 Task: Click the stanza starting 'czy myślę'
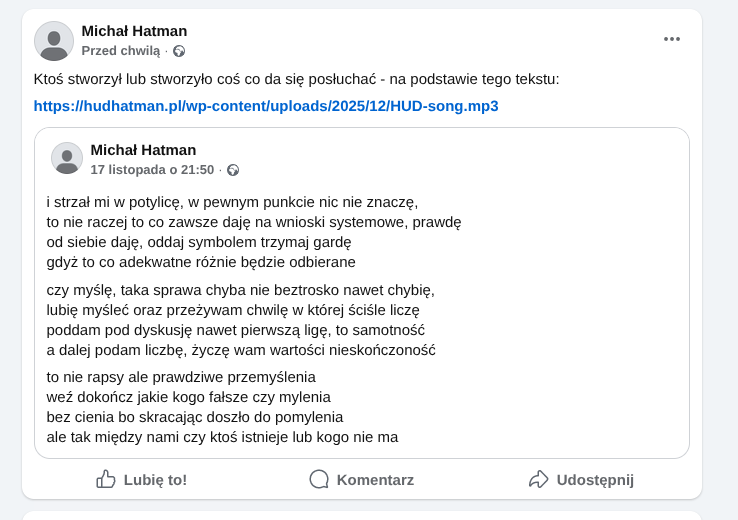click(x=241, y=320)
